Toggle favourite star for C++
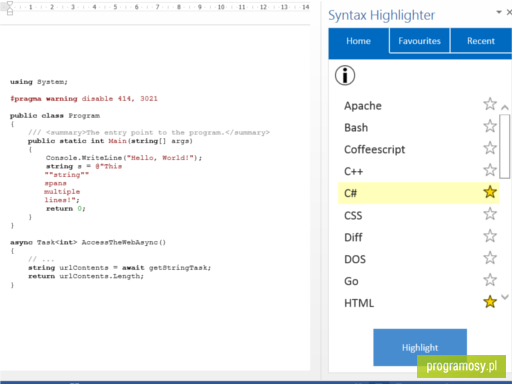The width and height of the screenshot is (512, 384). pyautogui.click(x=490, y=170)
